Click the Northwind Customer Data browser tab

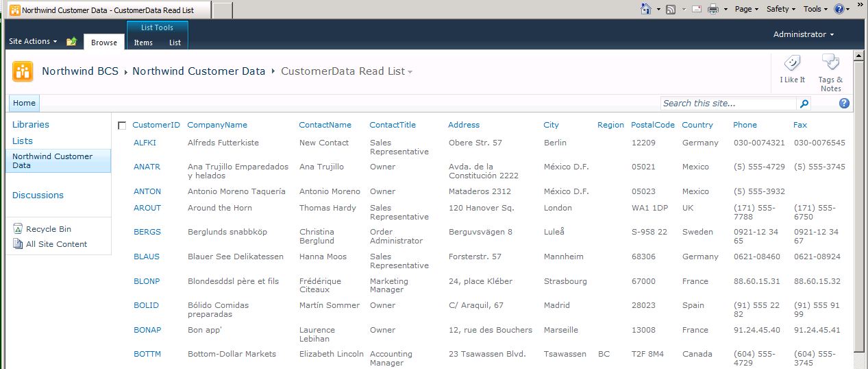point(108,10)
